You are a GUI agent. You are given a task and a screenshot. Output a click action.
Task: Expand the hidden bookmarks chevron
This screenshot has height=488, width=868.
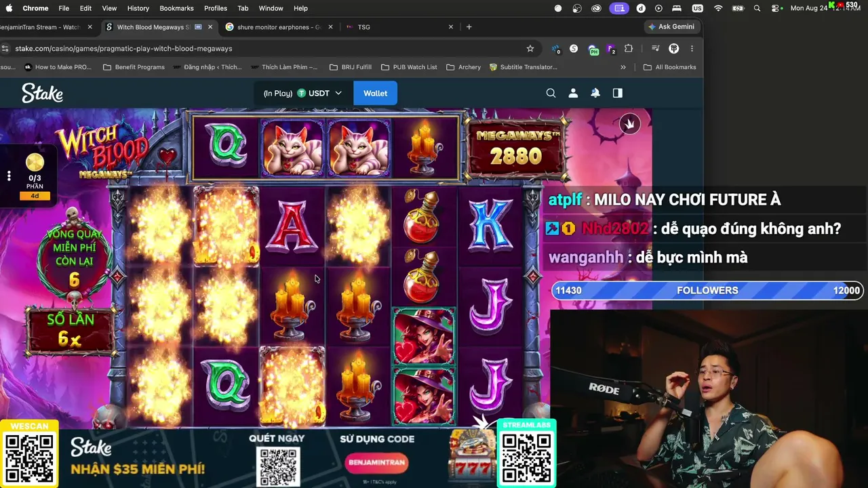pyautogui.click(x=623, y=67)
